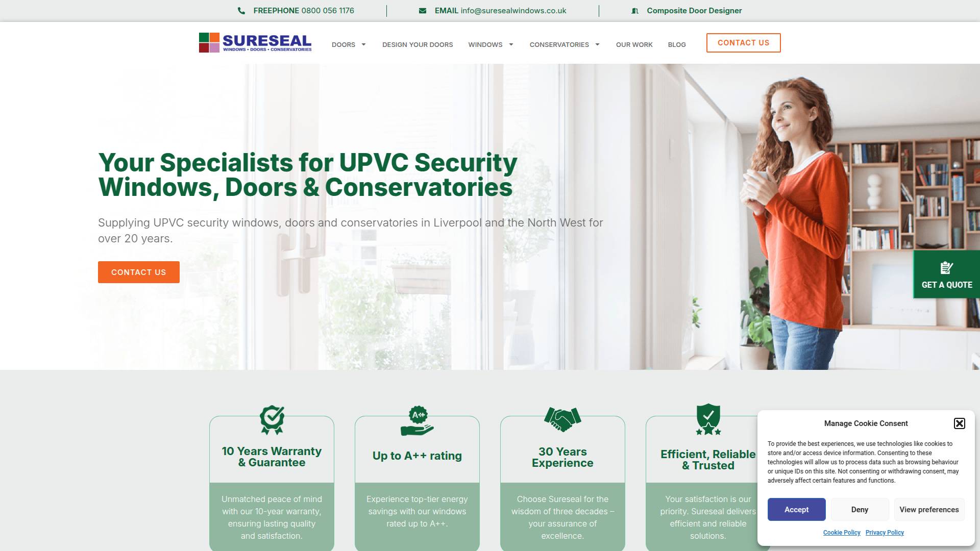Deny cookies in consent dialog

point(860,510)
